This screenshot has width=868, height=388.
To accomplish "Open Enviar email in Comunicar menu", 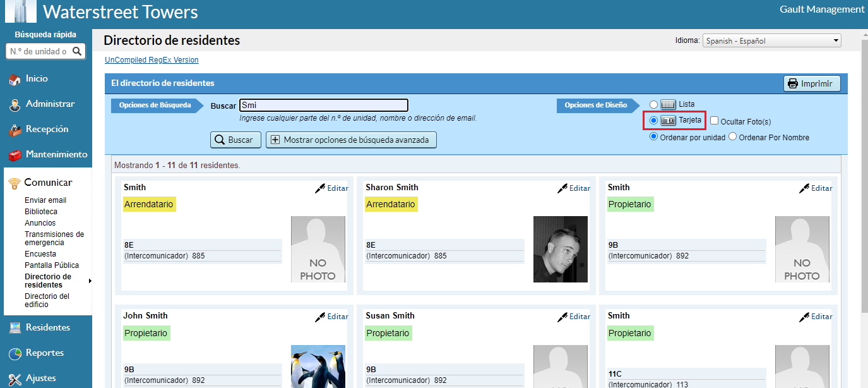I will click(x=45, y=200).
